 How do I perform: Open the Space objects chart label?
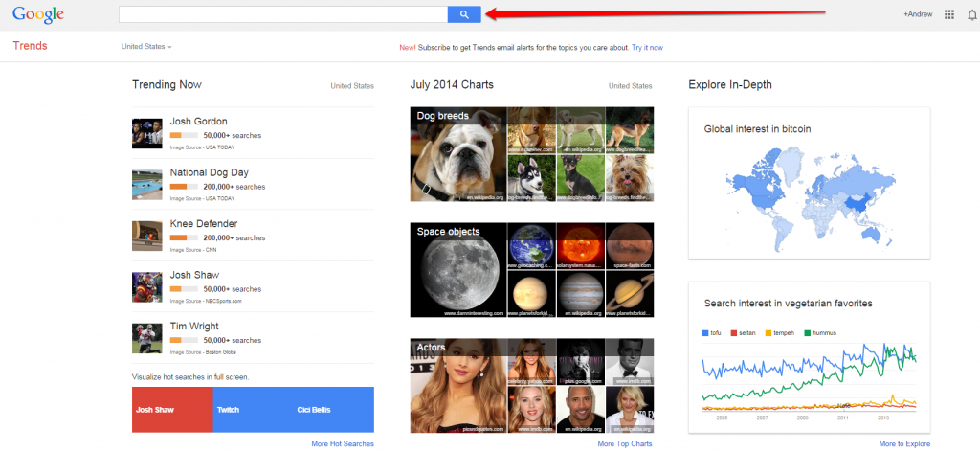coord(448,232)
